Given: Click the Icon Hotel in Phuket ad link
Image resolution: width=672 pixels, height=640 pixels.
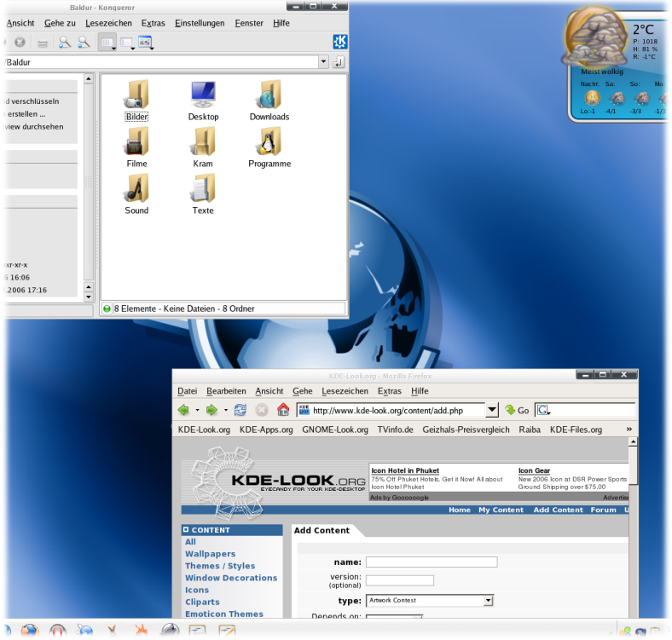Looking at the screenshot, I should (405, 470).
